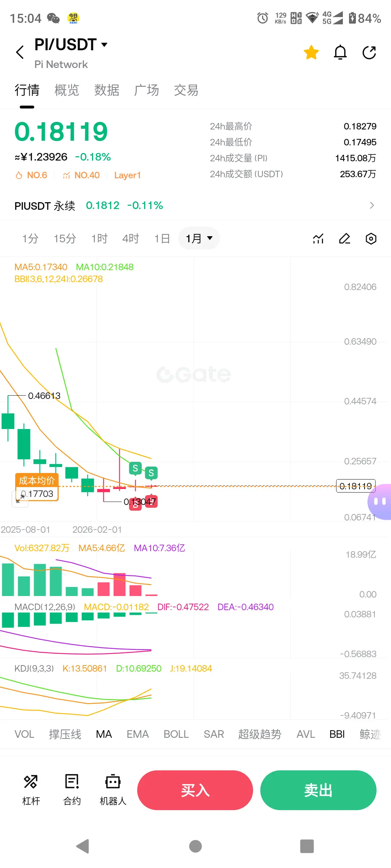Toggle the 撑压线 indicator

[x=65, y=734]
